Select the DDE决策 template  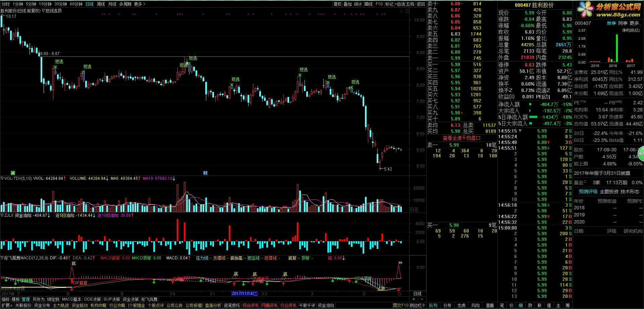click(92, 299)
